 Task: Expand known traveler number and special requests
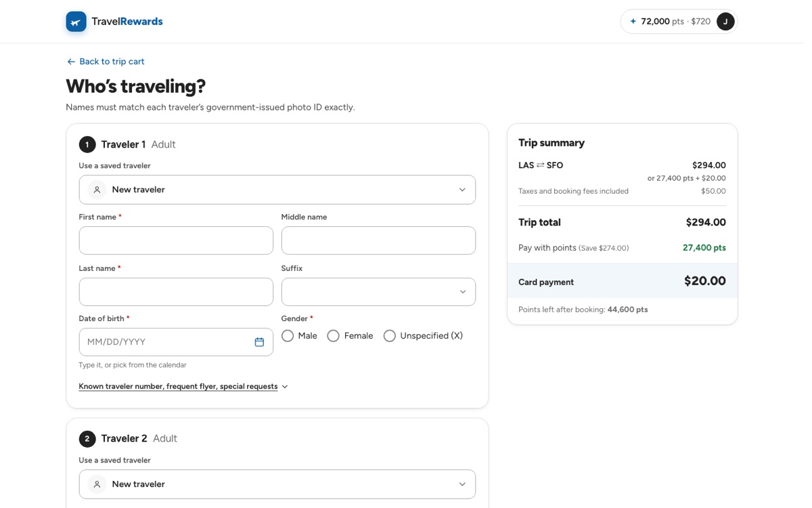183,387
